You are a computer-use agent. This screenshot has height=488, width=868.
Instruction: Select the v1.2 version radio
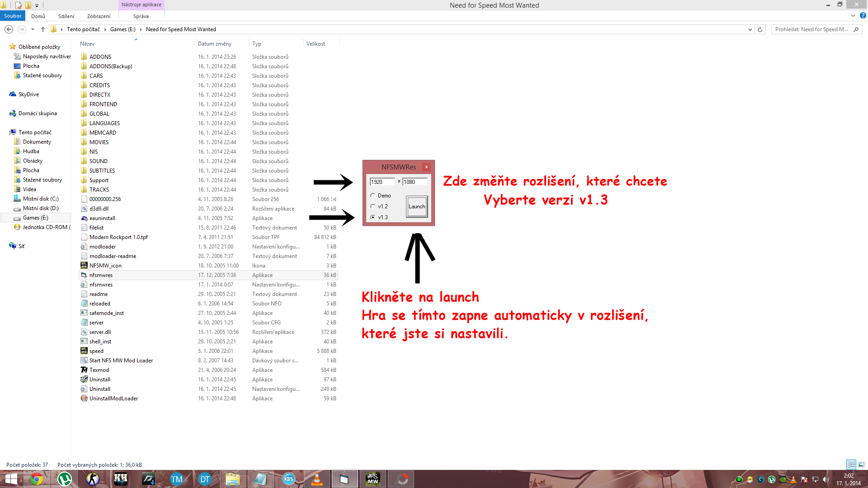click(x=373, y=206)
